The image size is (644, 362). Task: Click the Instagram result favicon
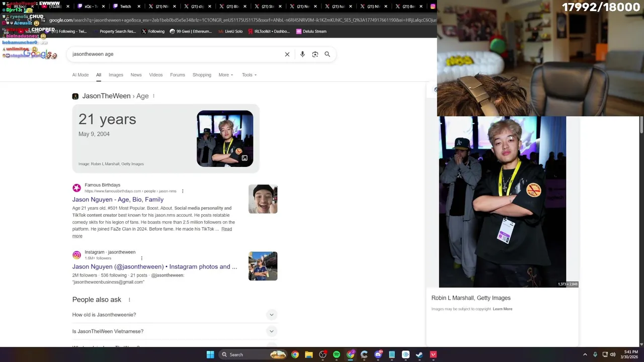(76, 255)
